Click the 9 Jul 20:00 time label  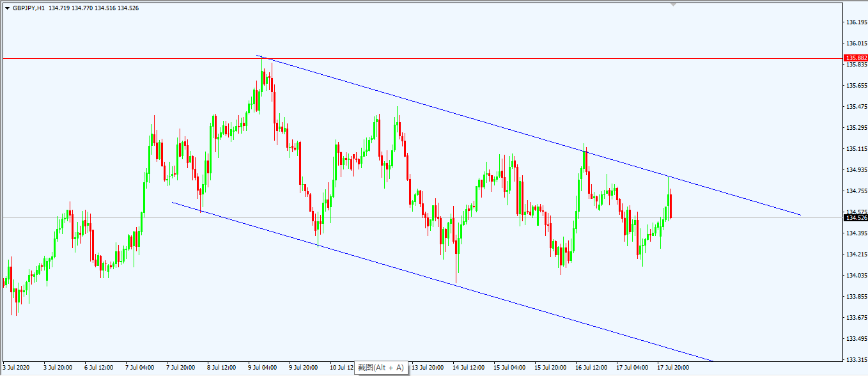click(304, 368)
